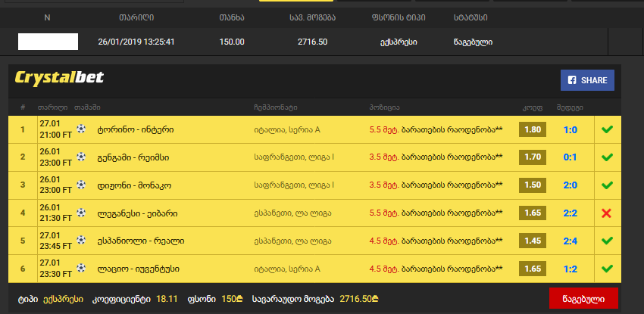Click green checkmark on ესპანიოლი - რეალი row
Viewport: 644px width, 314px height.
pos(607,241)
